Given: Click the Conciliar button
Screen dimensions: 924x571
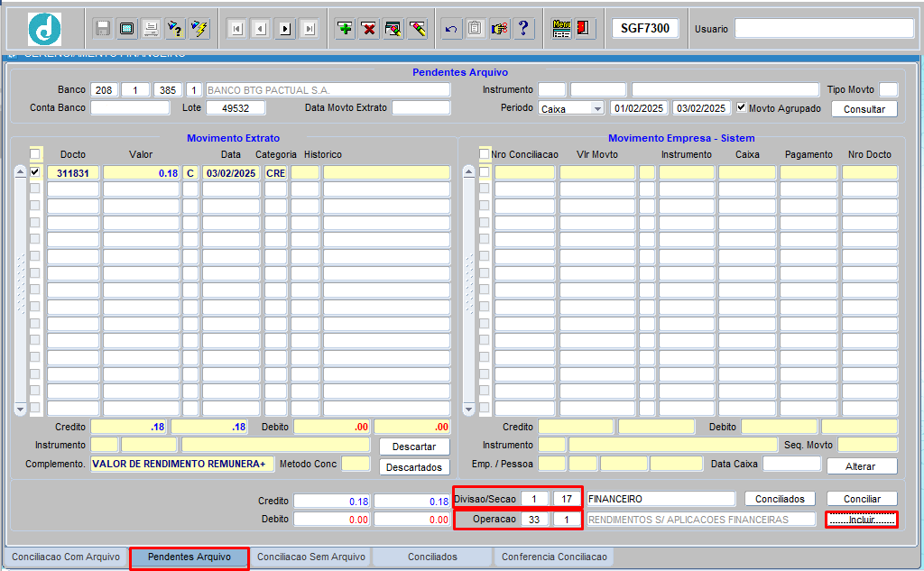Looking at the screenshot, I should click(862, 499).
